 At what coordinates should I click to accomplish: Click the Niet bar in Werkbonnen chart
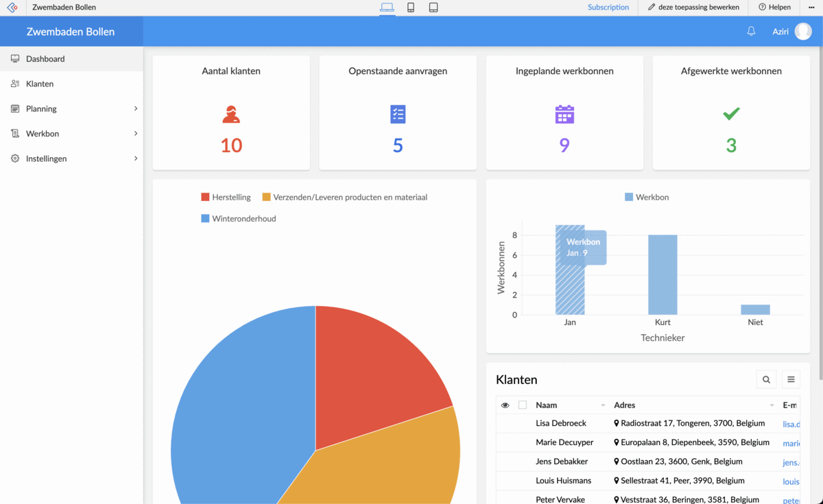(x=755, y=310)
